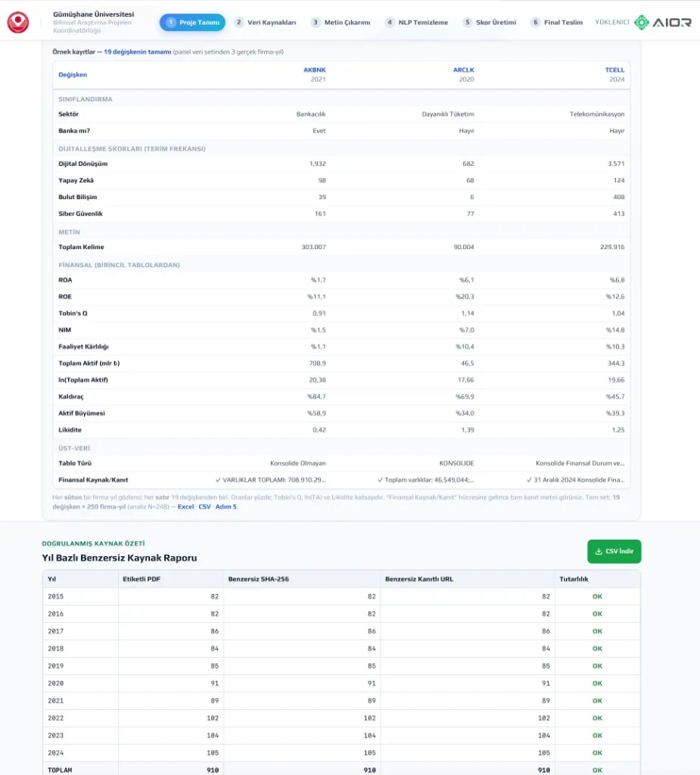Click the 'Yıl Bazlı Benzersiz Kaynak Raporu' heading
Screen dimensions: 700x775
(119, 558)
